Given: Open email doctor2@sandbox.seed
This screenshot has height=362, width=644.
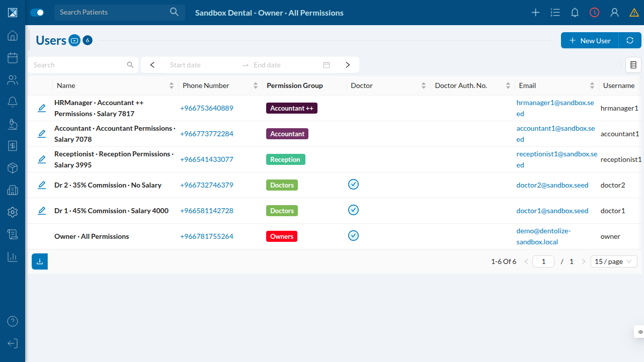Looking at the screenshot, I should click(552, 185).
